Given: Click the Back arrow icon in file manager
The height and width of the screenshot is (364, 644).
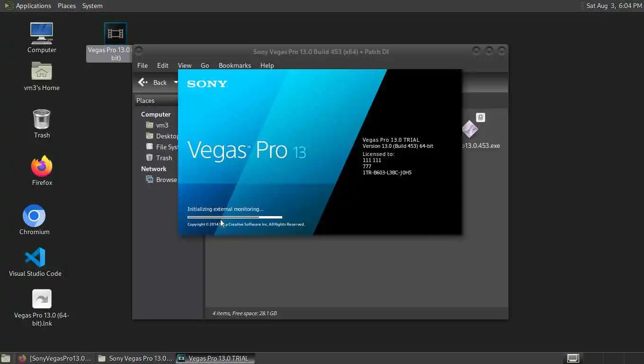Looking at the screenshot, I should coord(143,82).
